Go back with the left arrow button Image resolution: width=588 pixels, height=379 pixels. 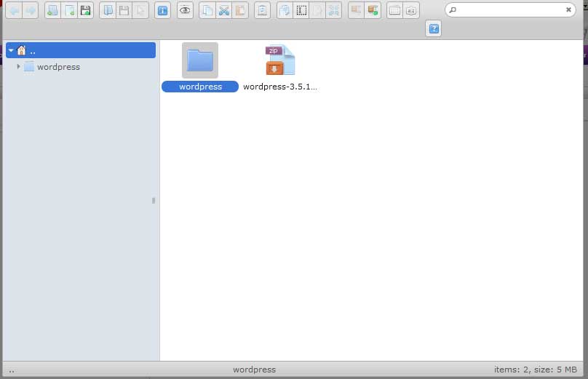tap(14, 10)
